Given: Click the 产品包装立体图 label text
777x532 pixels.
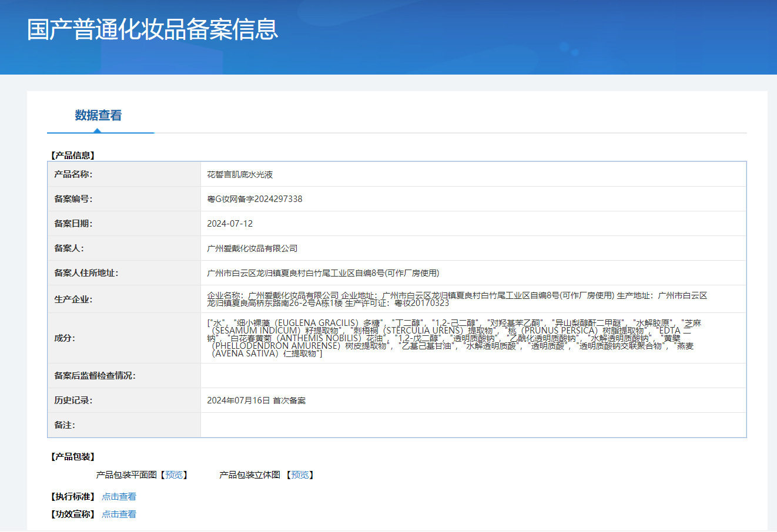Looking at the screenshot, I should point(250,474).
